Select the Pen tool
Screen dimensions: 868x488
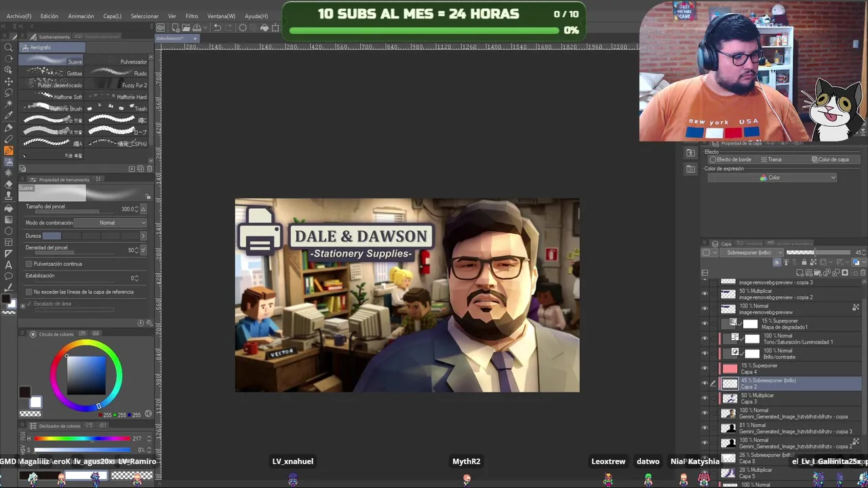coord(9,129)
